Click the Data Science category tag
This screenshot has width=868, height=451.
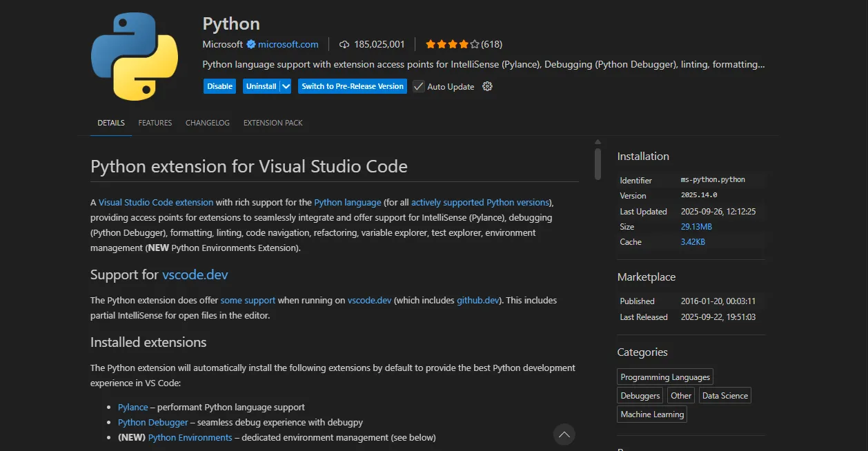click(724, 395)
